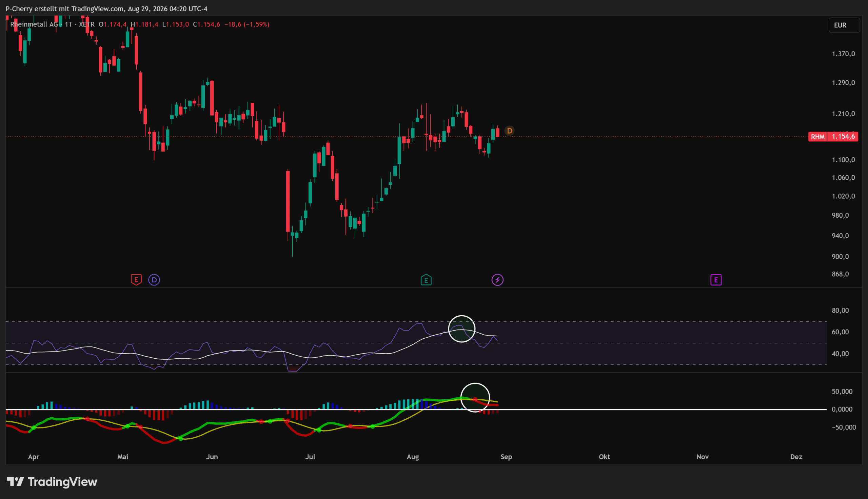Click the Jul label on time axis
Viewport: 868px width, 499px height.
[310, 457]
